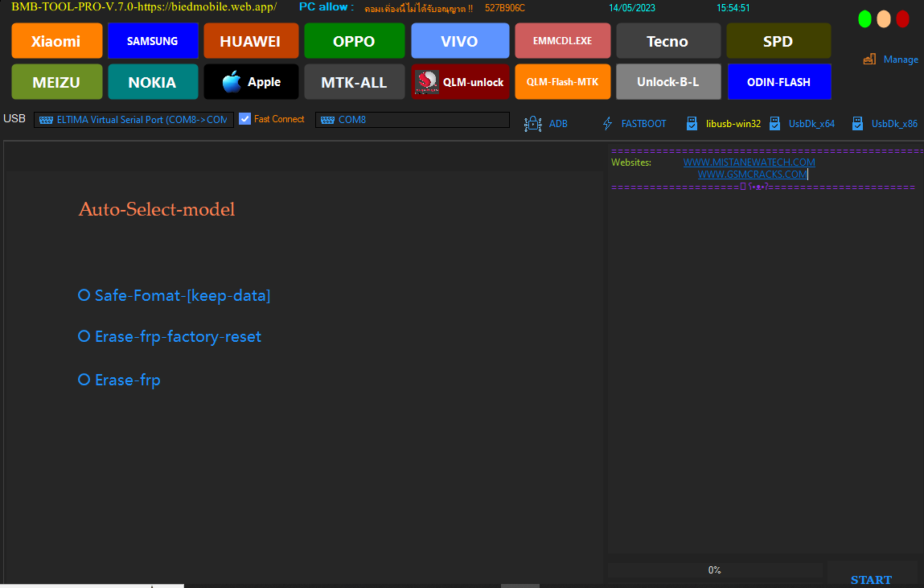Screen dimensions: 924x588
Task: Click the Auto-Select-model heading
Action: (157, 209)
